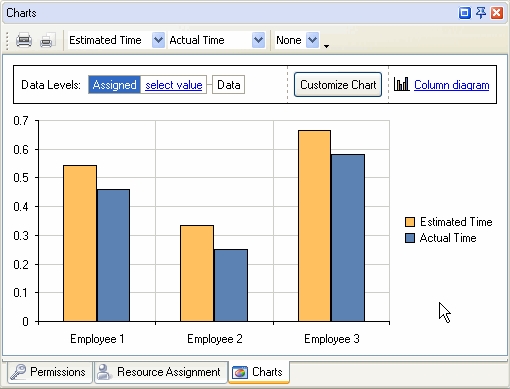
Task: Click the Estimated Time legend label
Action: 456,222
